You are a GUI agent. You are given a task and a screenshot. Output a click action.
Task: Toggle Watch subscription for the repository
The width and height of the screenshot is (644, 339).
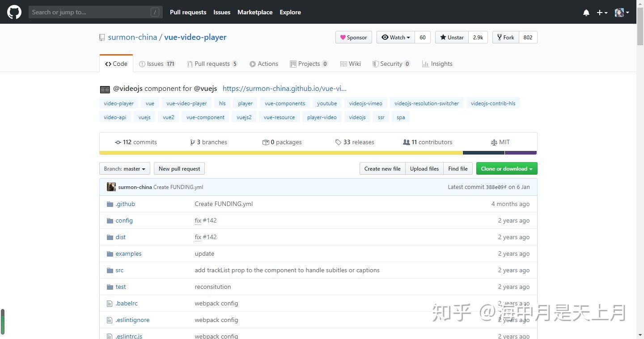coord(395,37)
